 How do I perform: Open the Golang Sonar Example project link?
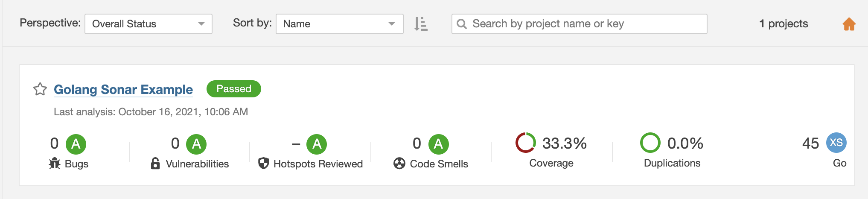pyautogui.click(x=123, y=90)
